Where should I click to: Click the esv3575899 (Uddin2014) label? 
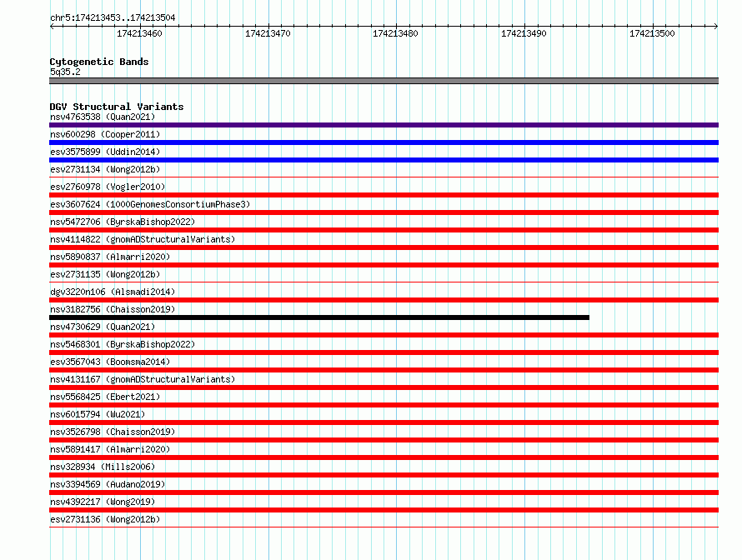pyautogui.click(x=105, y=152)
